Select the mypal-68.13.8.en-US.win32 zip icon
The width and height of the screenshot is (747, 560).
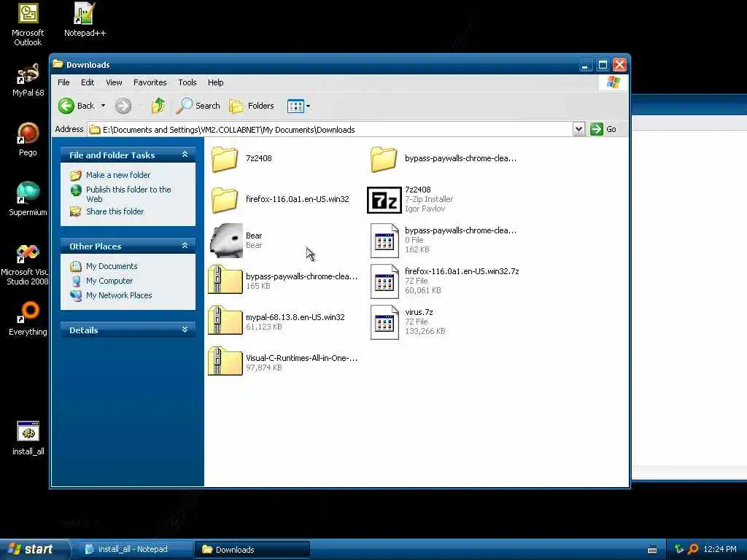click(x=225, y=322)
